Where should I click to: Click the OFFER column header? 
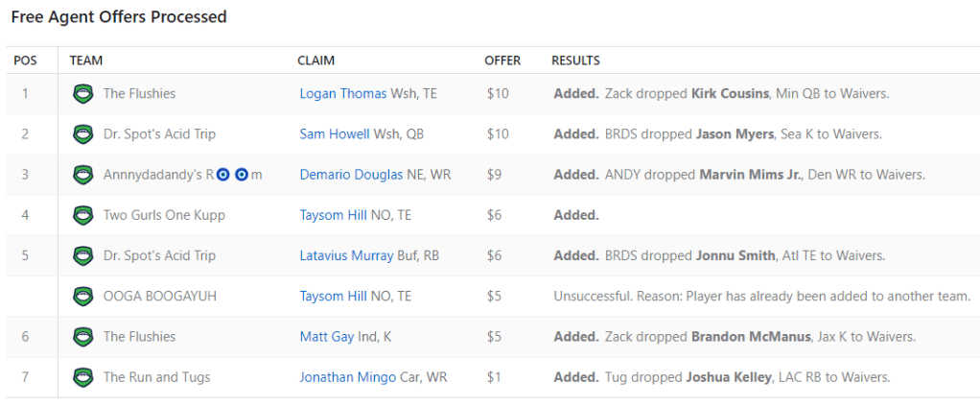(502, 60)
